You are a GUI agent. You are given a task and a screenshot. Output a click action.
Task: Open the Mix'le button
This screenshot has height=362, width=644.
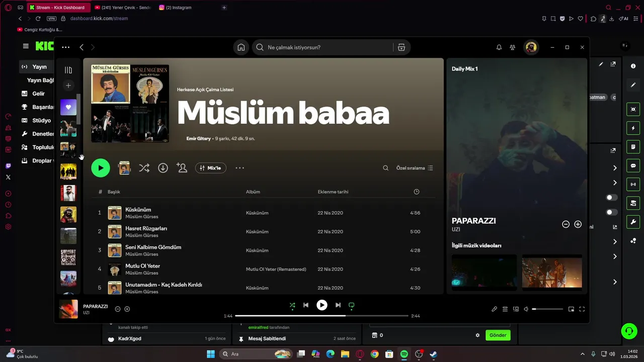[211, 168]
